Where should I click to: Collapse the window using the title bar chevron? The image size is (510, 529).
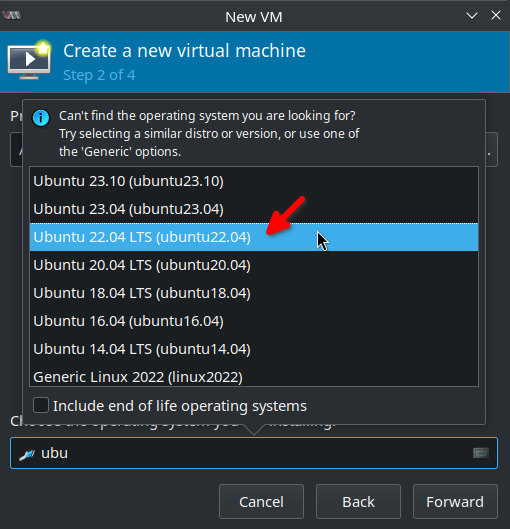(x=472, y=16)
